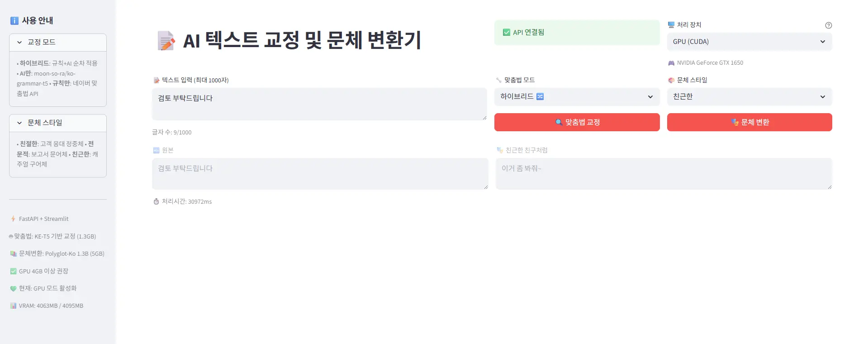
Task: Click the blue info icon by 사용 안내
Action: click(14, 21)
